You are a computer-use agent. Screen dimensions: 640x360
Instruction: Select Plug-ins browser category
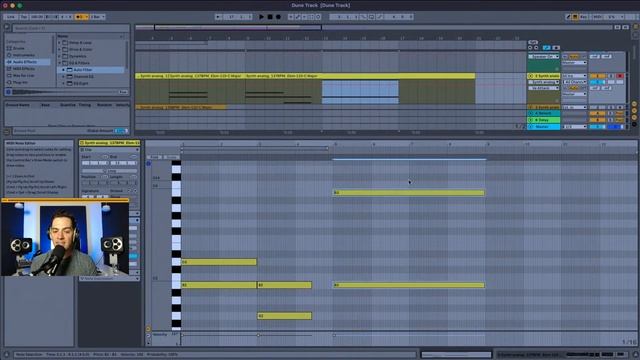click(x=20, y=82)
